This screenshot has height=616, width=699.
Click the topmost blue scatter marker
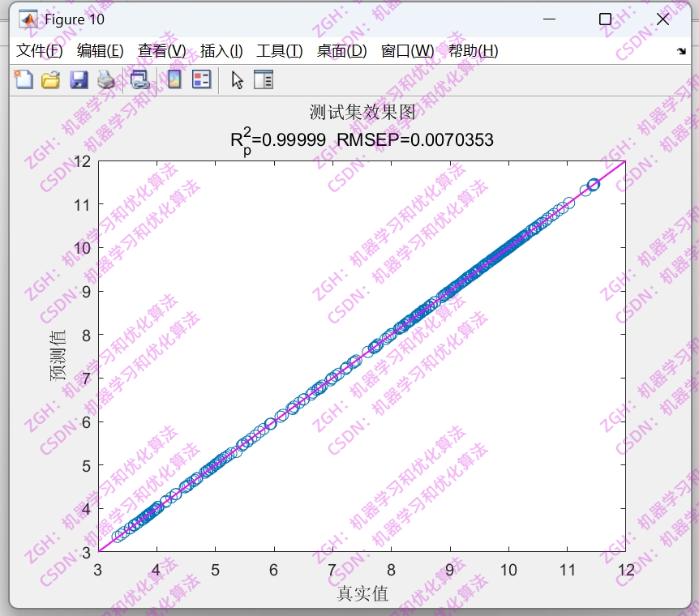pos(594,184)
